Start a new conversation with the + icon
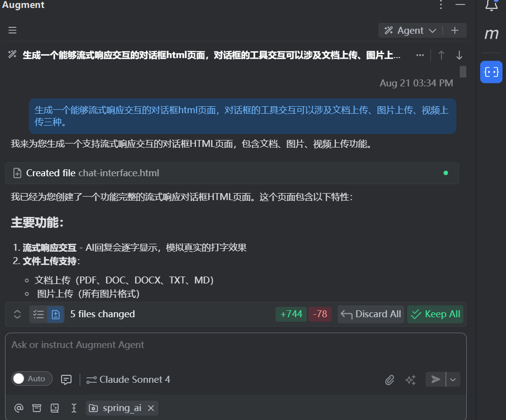This screenshot has height=420, width=506. point(455,30)
